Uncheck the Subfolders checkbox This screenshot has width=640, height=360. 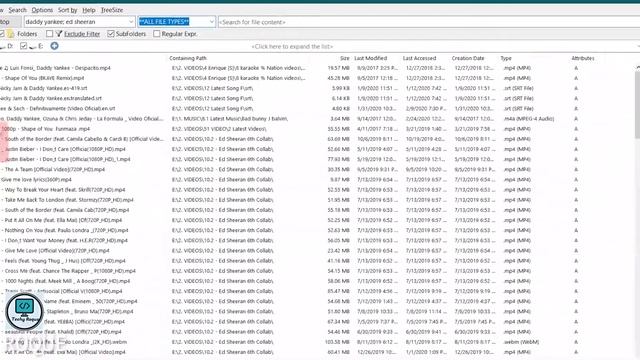pyautogui.click(x=111, y=34)
